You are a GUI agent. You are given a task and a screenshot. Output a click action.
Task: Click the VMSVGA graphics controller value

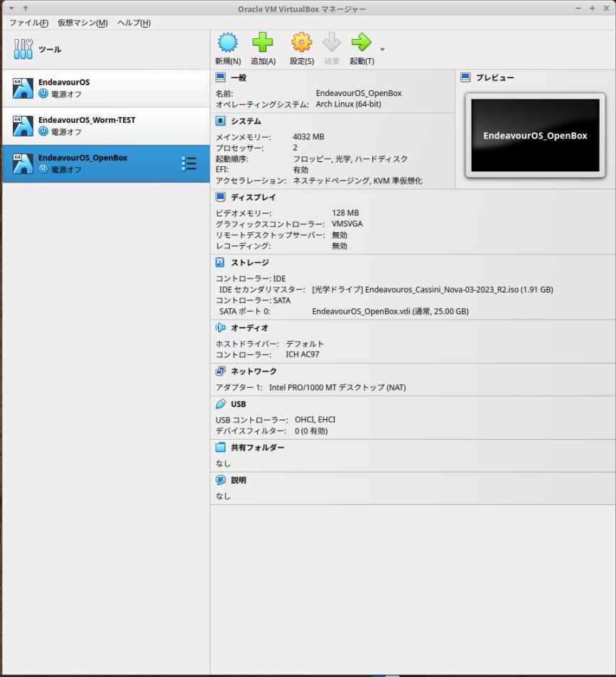[x=347, y=224]
